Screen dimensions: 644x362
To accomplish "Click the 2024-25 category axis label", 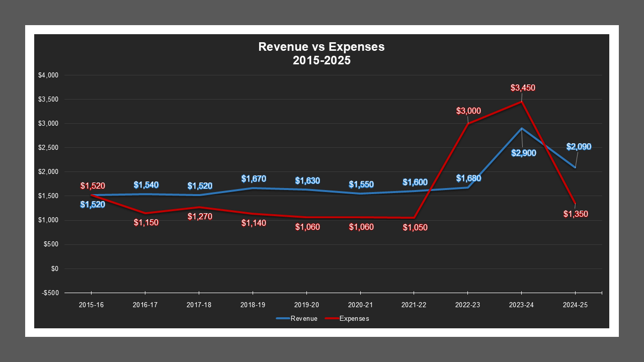I will [576, 305].
